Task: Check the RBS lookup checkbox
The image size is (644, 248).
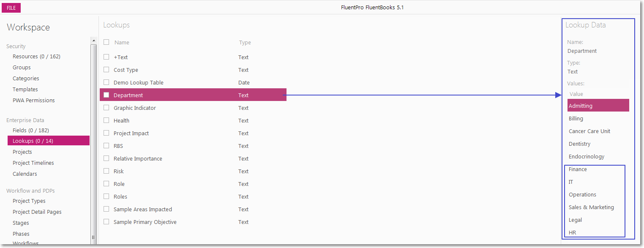Action: (x=106, y=146)
